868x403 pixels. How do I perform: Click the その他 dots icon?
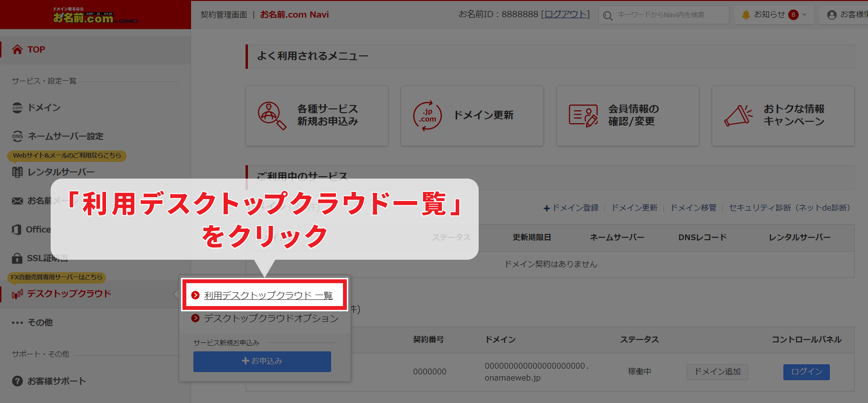(x=18, y=323)
